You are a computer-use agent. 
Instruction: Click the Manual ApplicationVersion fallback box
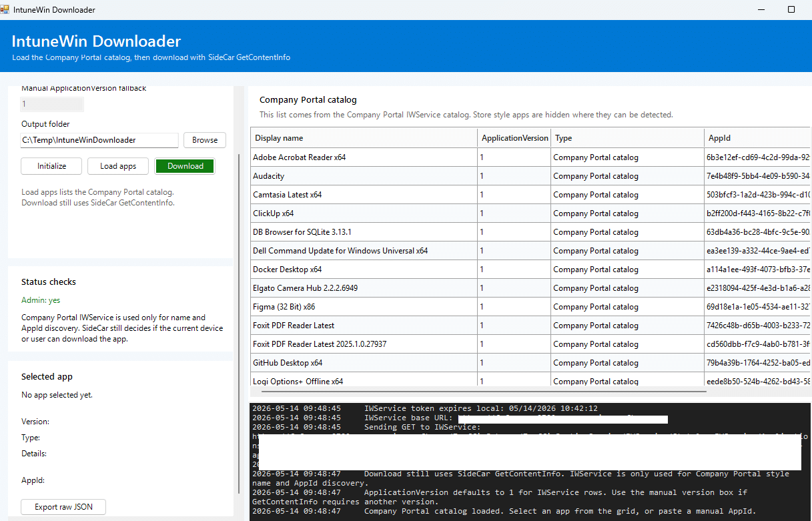52,104
